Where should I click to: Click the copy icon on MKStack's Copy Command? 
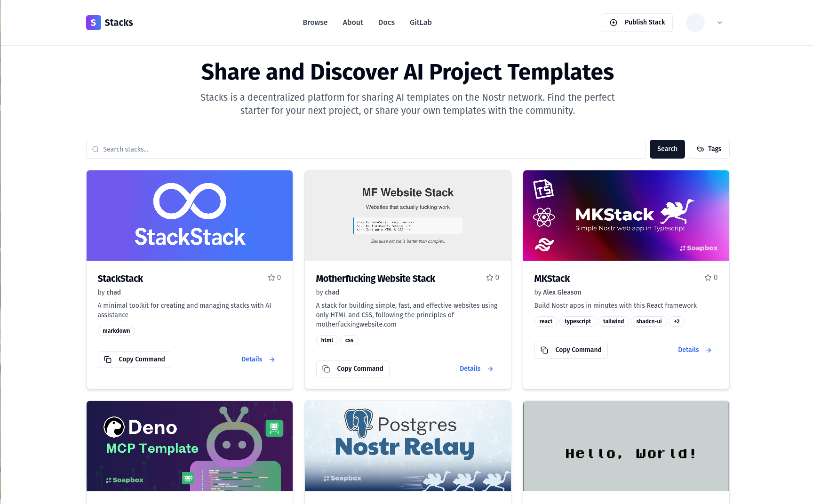[544, 350]
